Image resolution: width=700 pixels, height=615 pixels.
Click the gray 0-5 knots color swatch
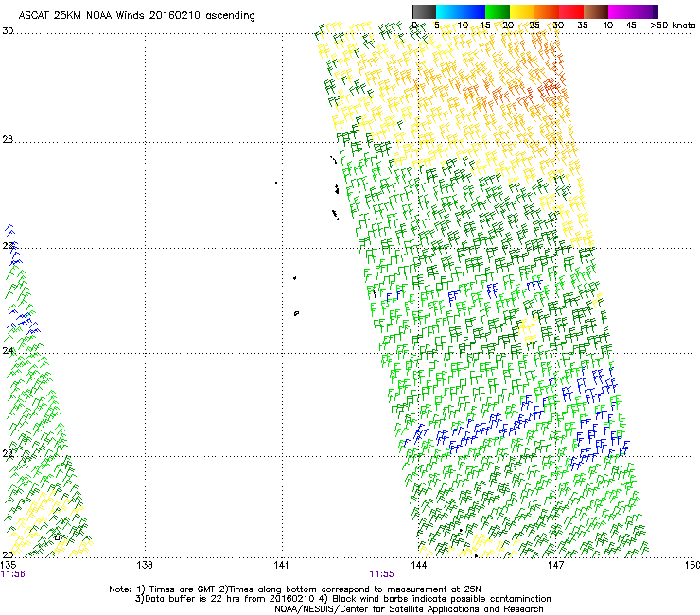click(x=424, y=11)
